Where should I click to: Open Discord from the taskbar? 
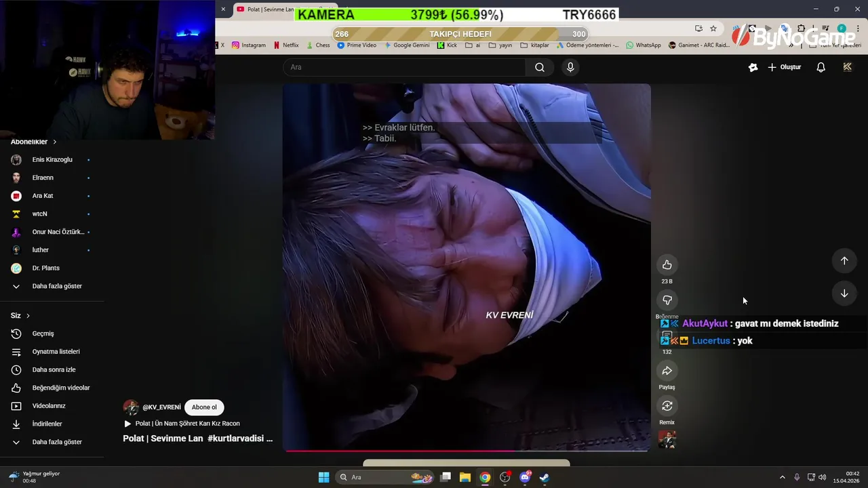tap(525, 477)
